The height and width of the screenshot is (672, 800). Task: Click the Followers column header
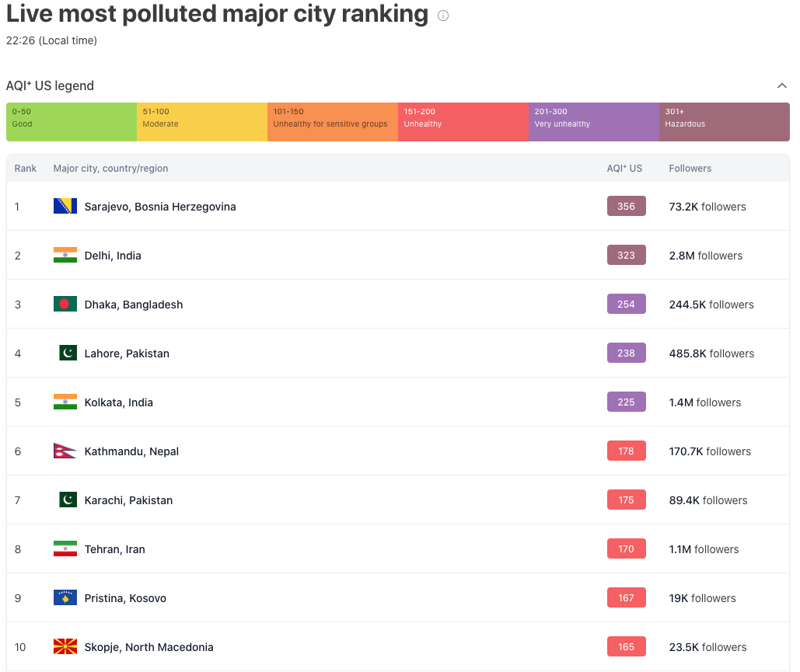[690, 169]
